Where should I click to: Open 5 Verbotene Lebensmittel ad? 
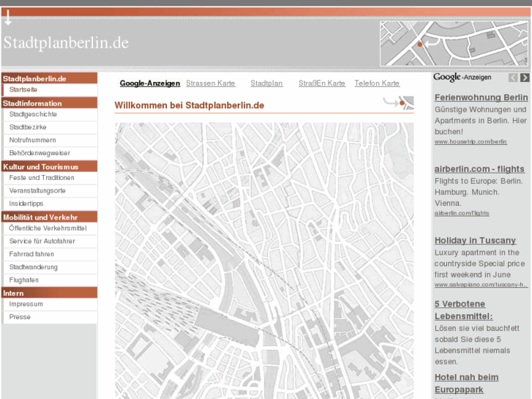(x=464, y=310)
